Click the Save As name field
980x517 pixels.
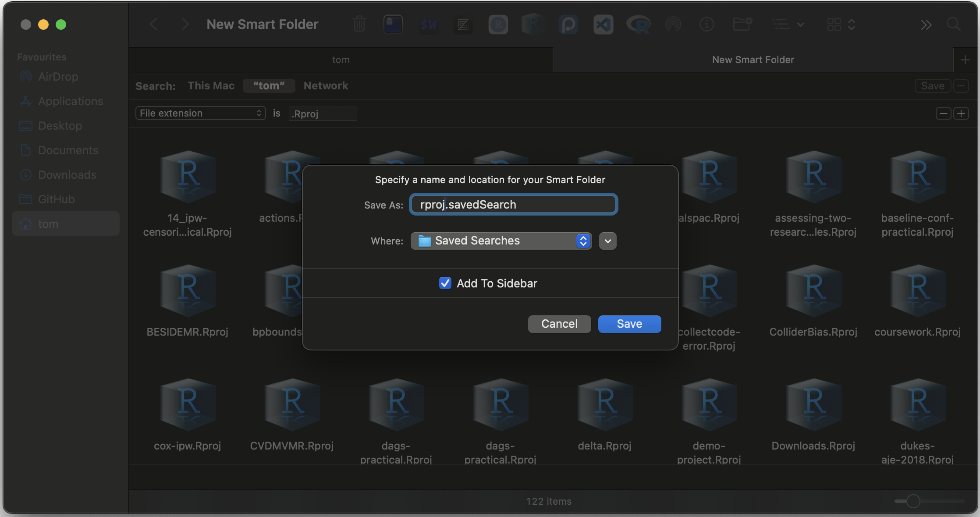coord(513,205)
